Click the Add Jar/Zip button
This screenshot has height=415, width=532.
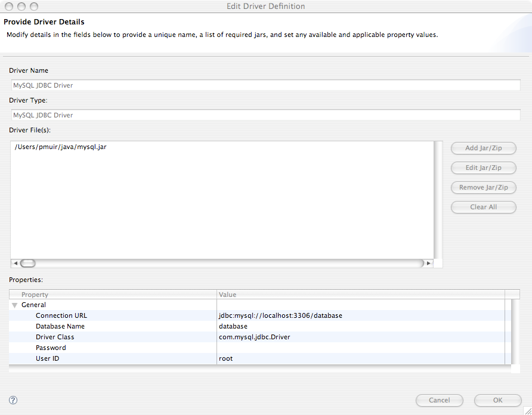pos(483,148)
